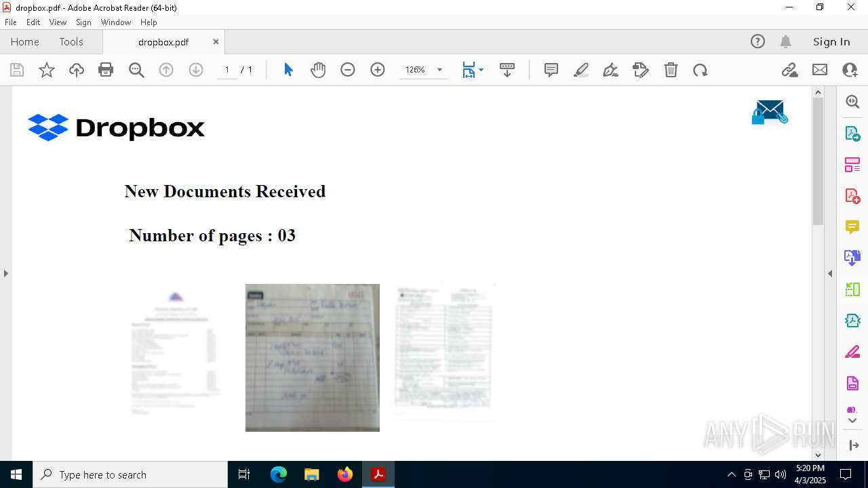Open the help question mark icon

[757, 42]
